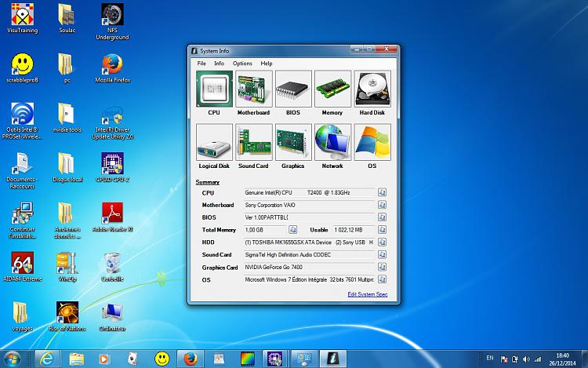Click the Sony Corporation VAIO text
This screenshot has height=368, width=588.
click(270, 206)
